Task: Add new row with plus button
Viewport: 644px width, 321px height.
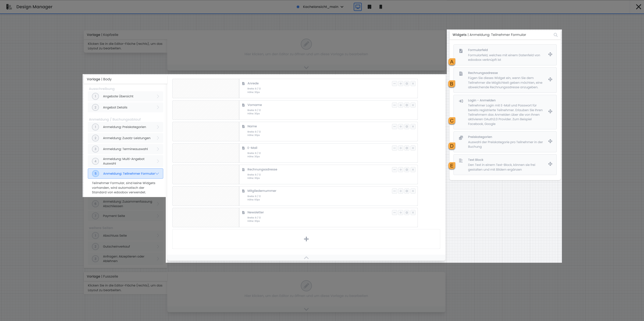Action: click(x=306, y=239)
